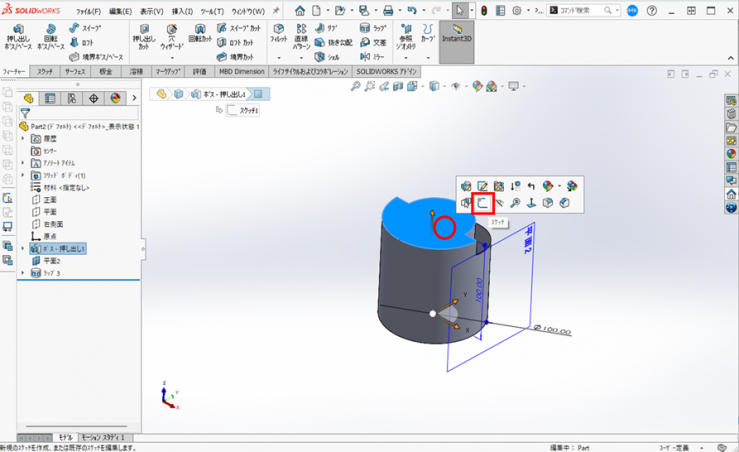Expand the ボス-押し出し1 feature node
The height and width of the screenshot is (452, 739).
coord(23,248)
